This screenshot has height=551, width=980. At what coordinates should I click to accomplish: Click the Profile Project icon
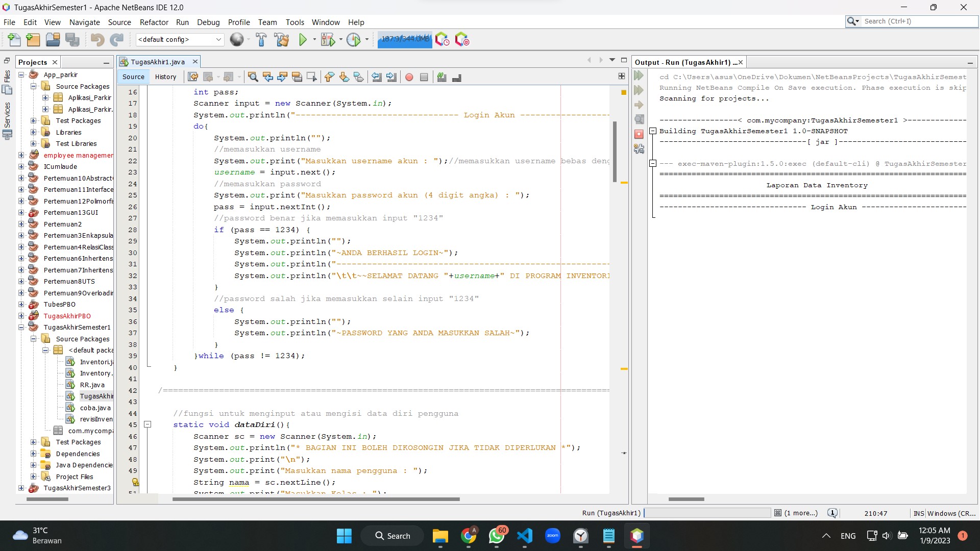tap(353, 39)
